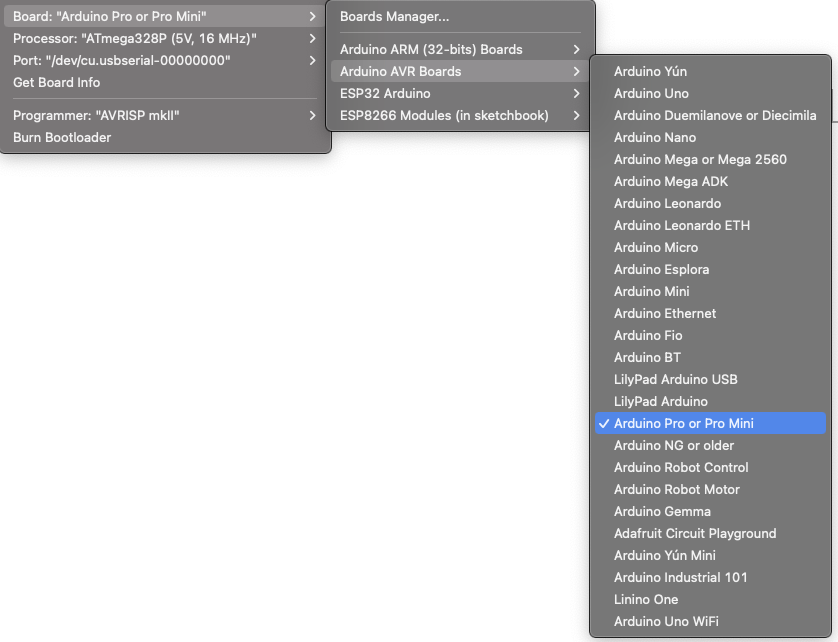Viewport: 838px width, 642px height.
Task: Select Arduino Mega or Mega 2560
Action: (710, 159)
